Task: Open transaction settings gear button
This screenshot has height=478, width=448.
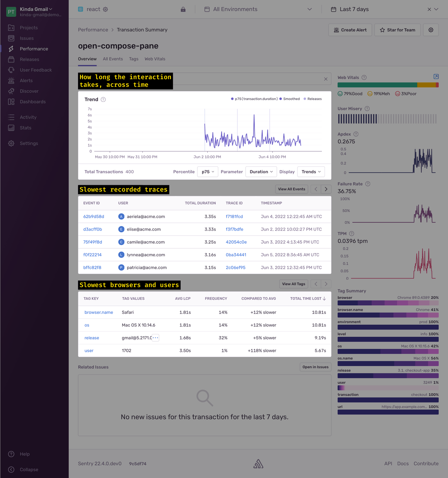Action: (431, 30)
